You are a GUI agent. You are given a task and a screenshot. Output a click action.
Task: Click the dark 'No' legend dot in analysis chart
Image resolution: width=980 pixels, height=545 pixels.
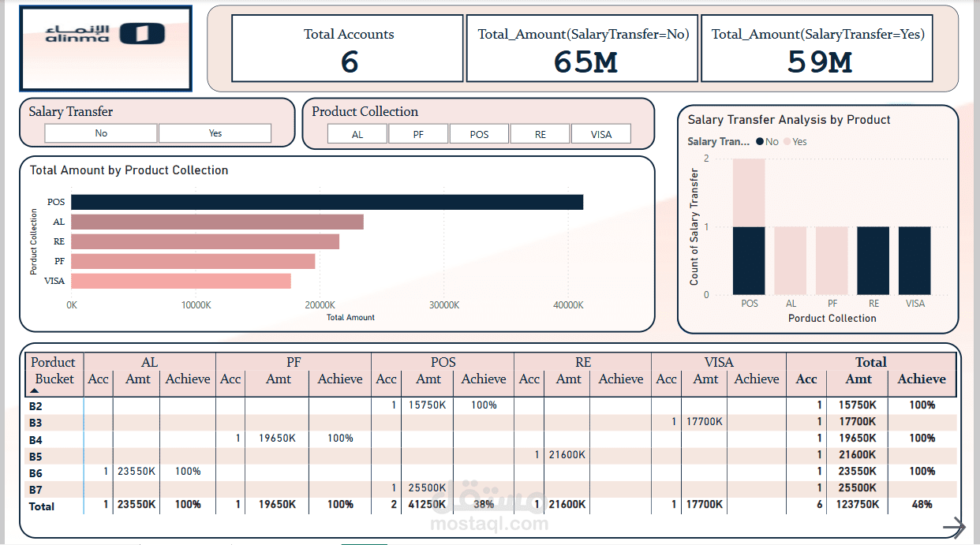pos(761,141)
